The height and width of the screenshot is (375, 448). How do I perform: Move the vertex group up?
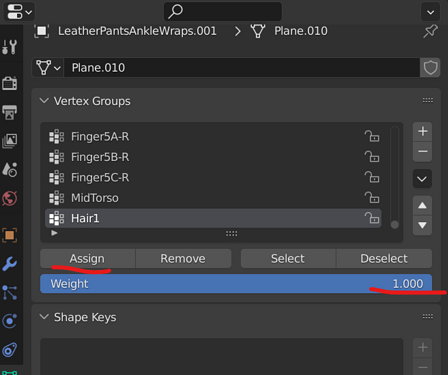tap(422, 205)
